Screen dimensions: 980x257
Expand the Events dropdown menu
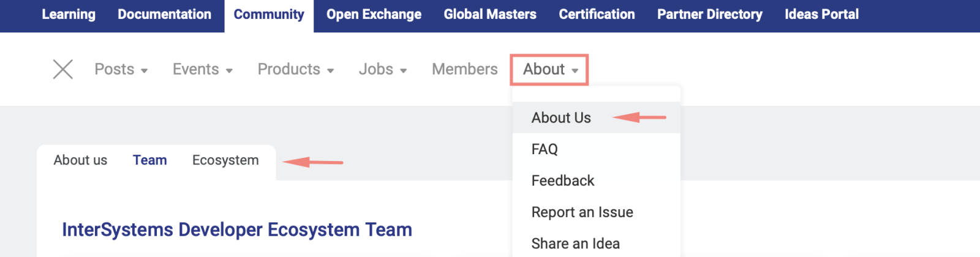(x=203, y=69)
